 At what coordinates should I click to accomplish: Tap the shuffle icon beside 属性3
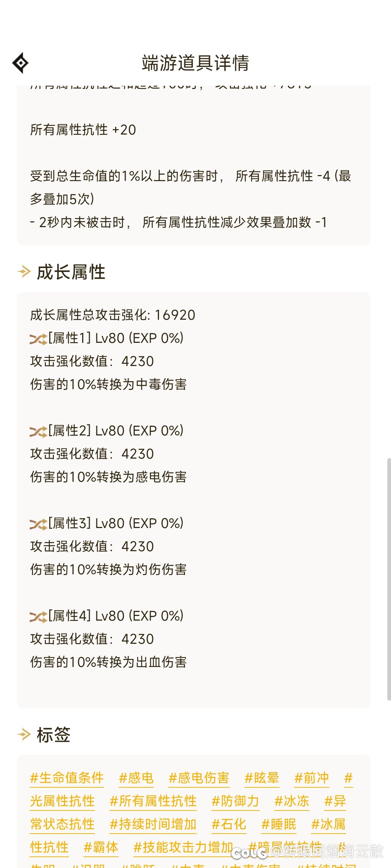click(38, 524)
